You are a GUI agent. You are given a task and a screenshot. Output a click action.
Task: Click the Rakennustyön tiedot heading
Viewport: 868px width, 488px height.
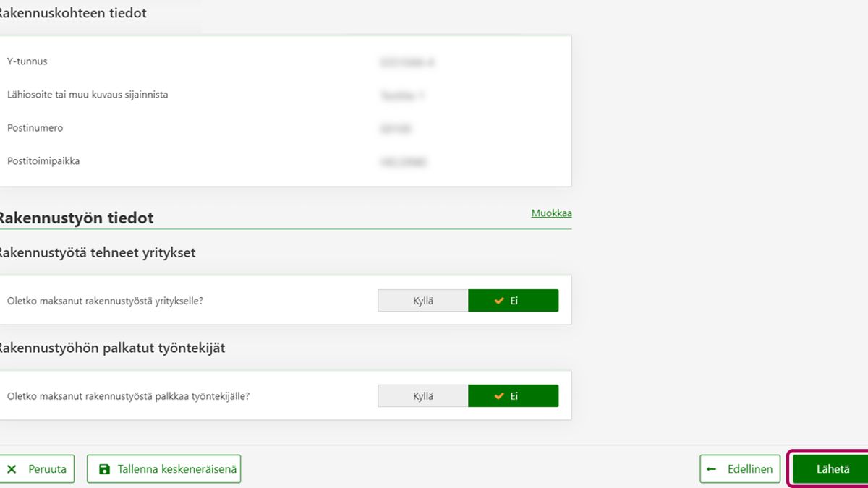coord(76,218)
